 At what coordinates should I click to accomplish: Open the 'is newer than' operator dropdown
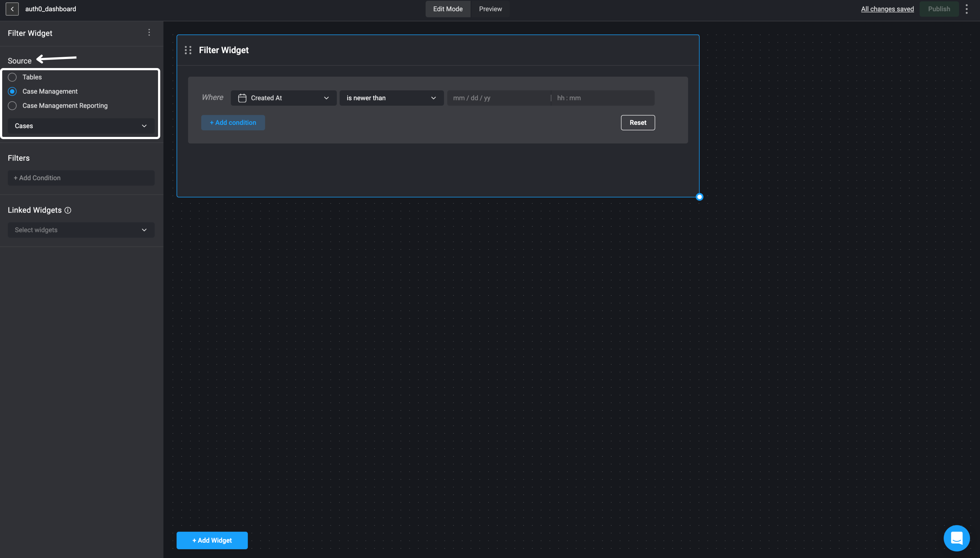[392, 98]
